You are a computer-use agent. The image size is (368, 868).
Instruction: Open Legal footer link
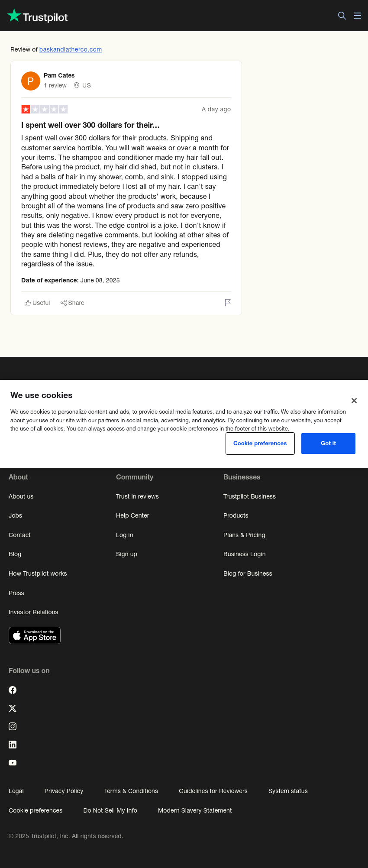point(16,791)
